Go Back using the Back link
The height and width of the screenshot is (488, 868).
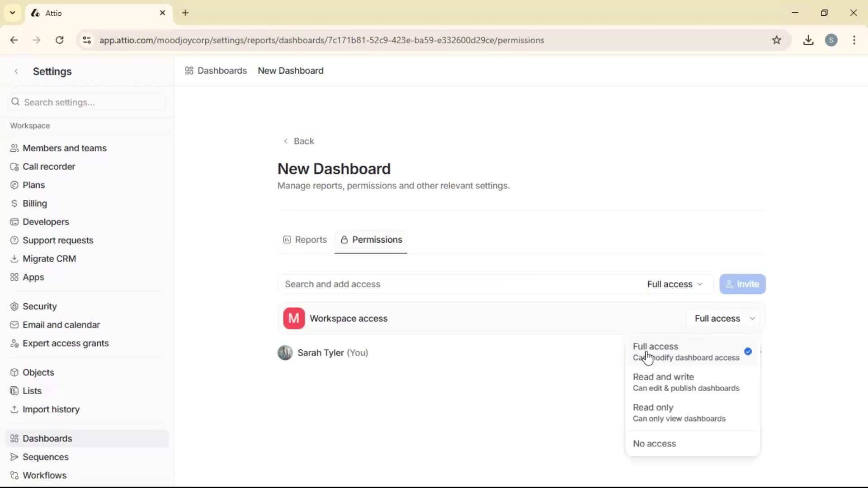(298, 141)
